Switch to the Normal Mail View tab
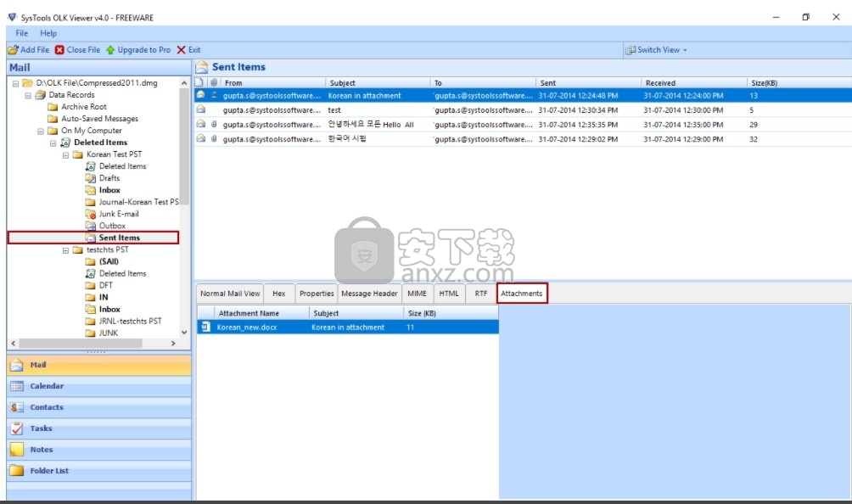The image size is (852, 504). pyautogui.click(x=230, y=294)
